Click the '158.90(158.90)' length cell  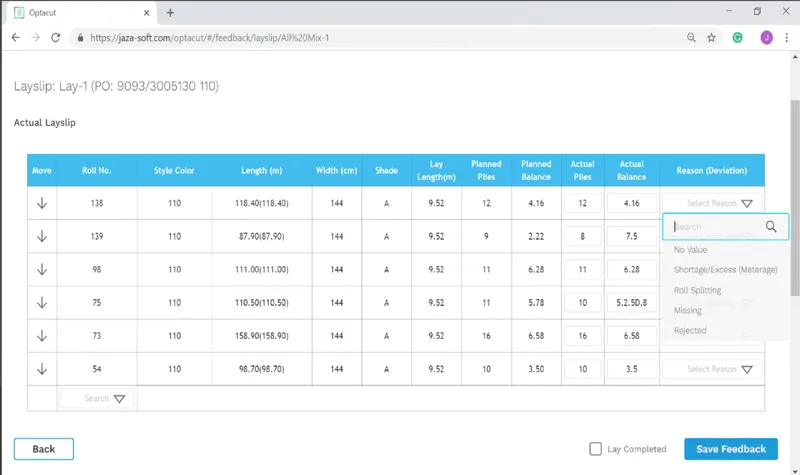262,336
